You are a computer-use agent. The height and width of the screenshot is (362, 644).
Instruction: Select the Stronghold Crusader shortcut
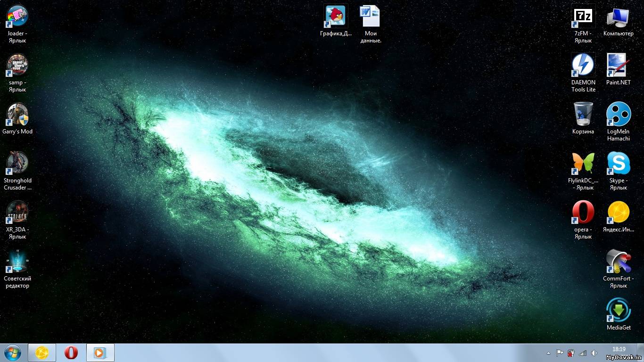point(17,163)
